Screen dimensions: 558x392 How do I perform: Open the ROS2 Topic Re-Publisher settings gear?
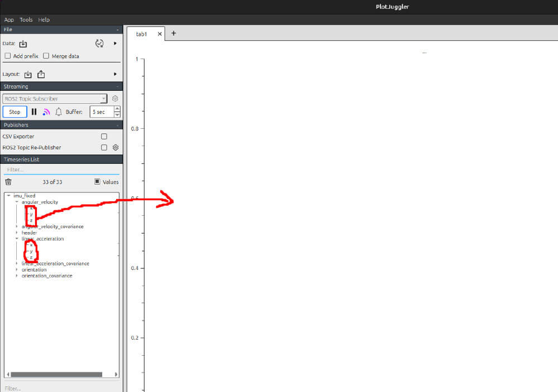116,148
